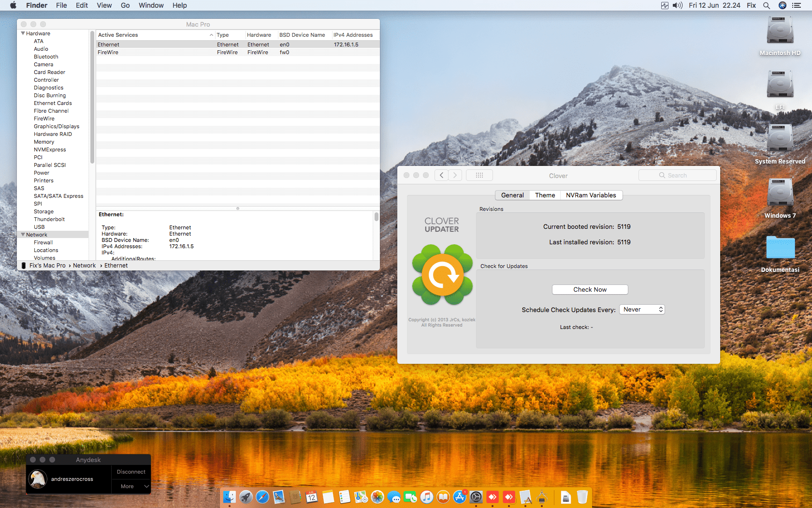The height and width of the screenshot is (508, 812).
Task: Open the Schedule Check Updates frequency dropdown
Action: pos(642,309)
